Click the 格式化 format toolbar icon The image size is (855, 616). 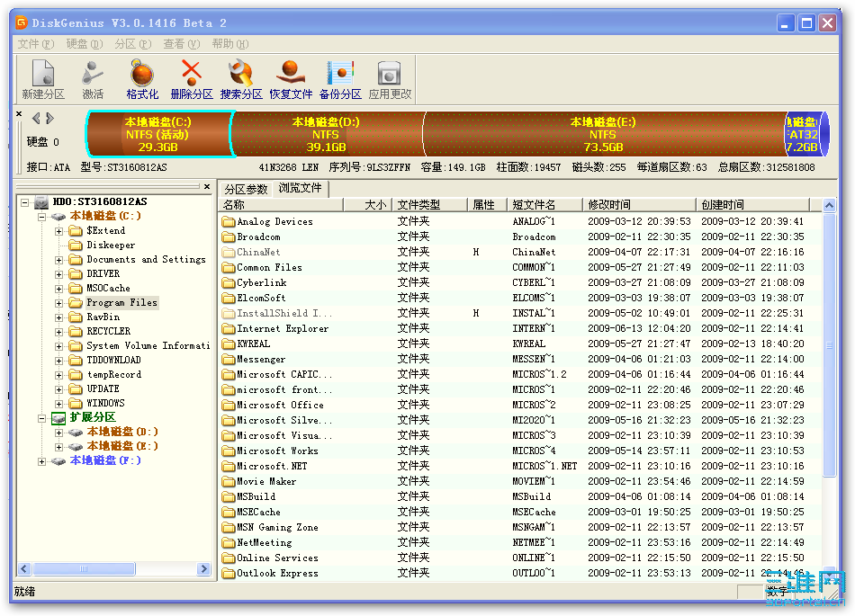pos(142,73)
